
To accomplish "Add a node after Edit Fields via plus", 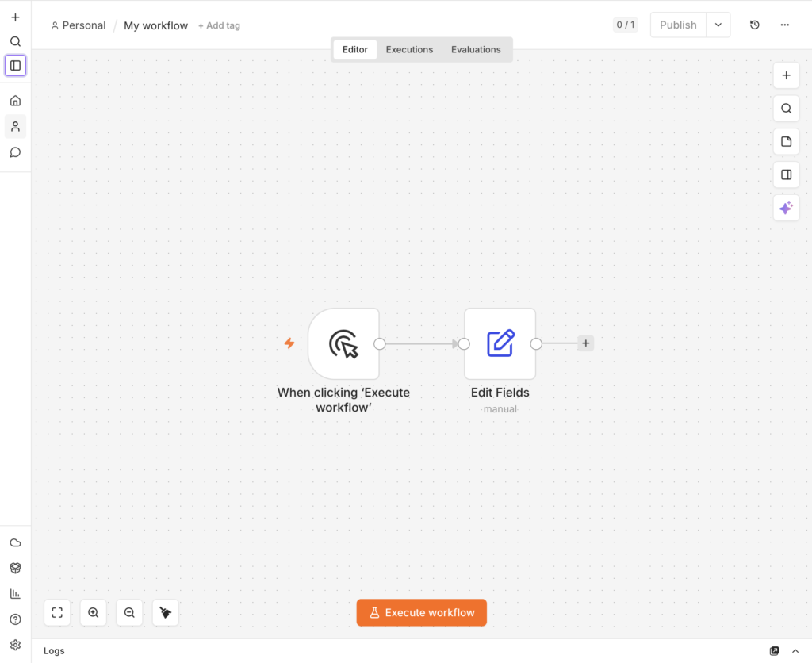I will point(586,343).
